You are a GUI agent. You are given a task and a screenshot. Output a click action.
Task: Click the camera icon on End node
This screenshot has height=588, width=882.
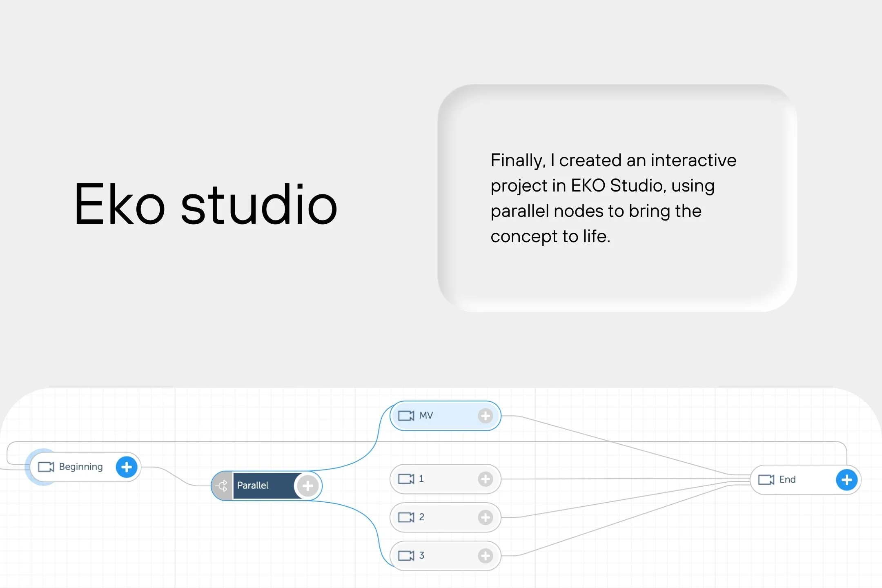(x=766, y=480)
